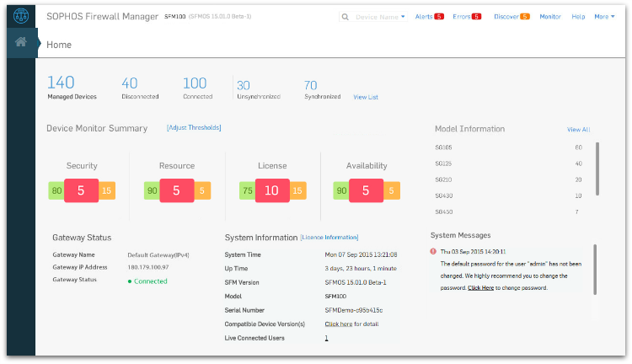
Task: Click the gateway IP address 180.179.100.97
Action: click(x=148, y=267)
